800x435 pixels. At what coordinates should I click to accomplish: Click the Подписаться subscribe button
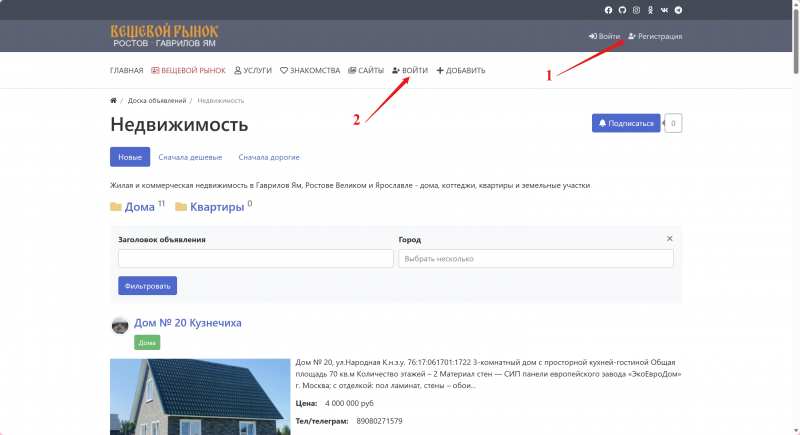(x=626, y=124)
